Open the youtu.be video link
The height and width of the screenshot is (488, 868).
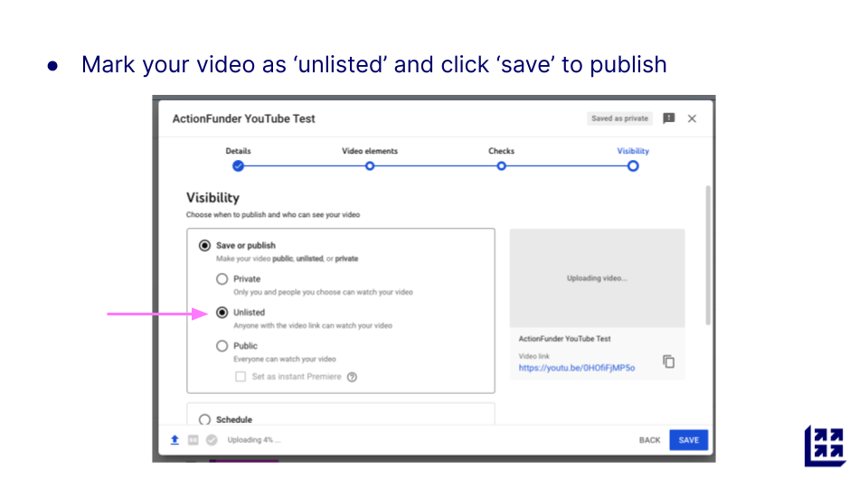(577, 368)
